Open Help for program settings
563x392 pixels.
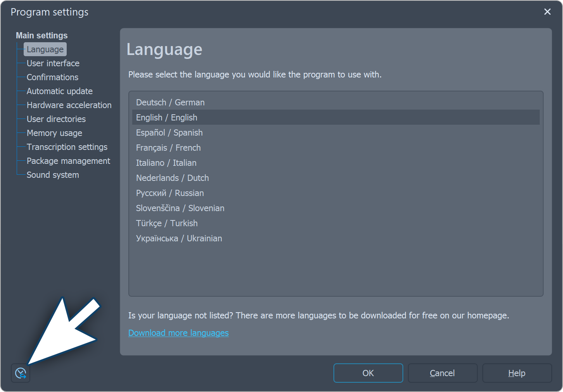[516, 373]
